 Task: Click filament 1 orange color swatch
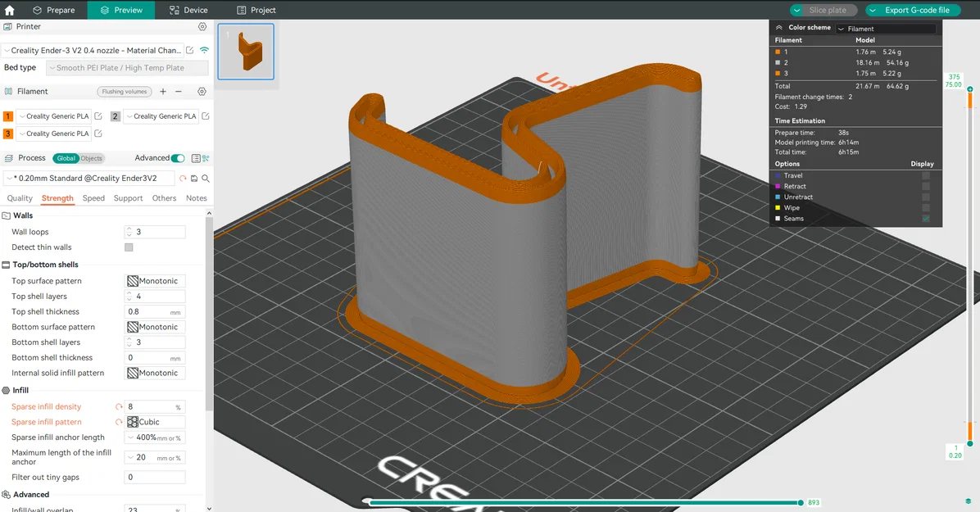tap(8, 116)
